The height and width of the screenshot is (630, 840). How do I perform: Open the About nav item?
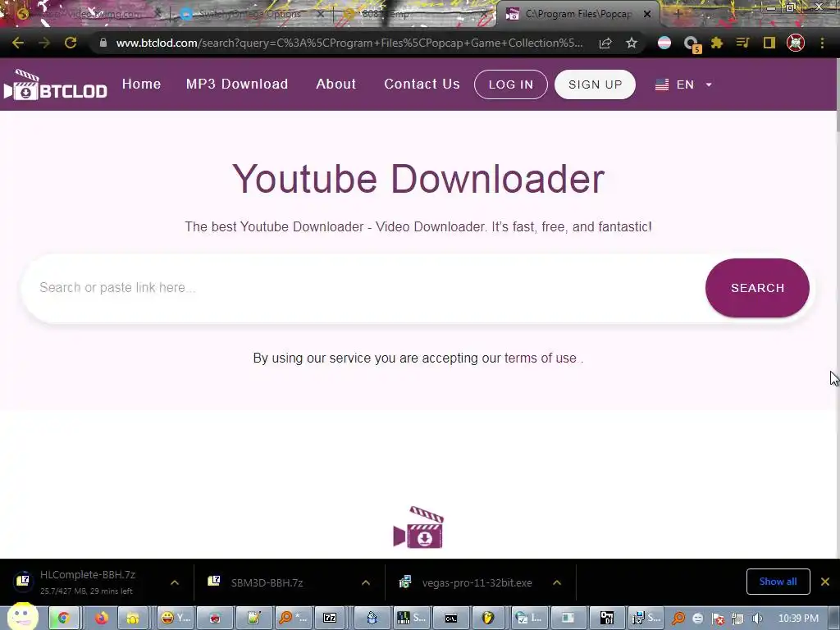point(336,84)
